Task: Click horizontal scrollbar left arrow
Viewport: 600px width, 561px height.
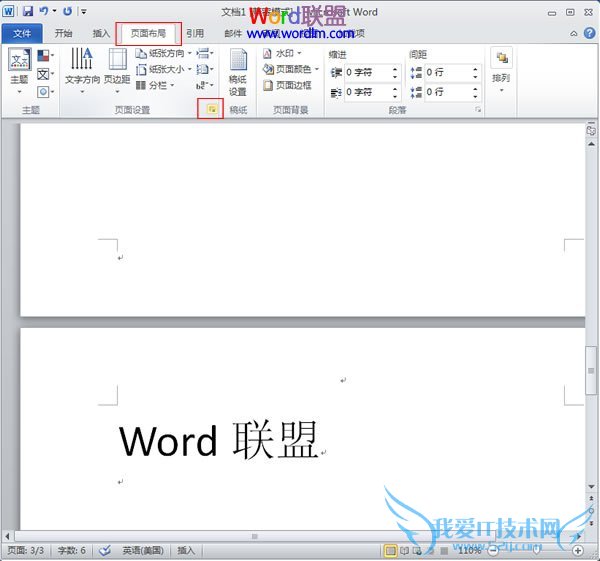Action: [7, 536]
